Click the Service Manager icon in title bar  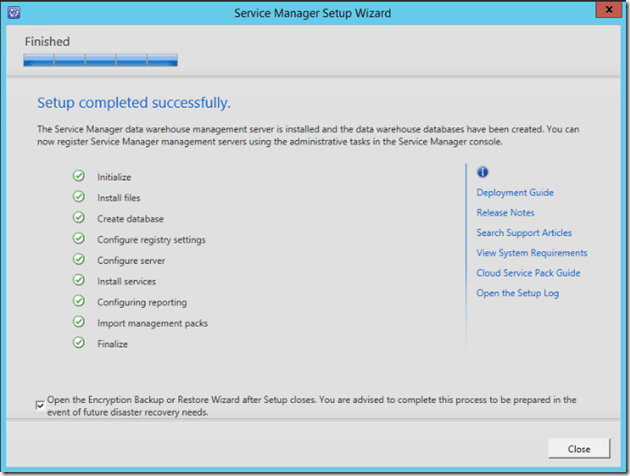(14, 11)
